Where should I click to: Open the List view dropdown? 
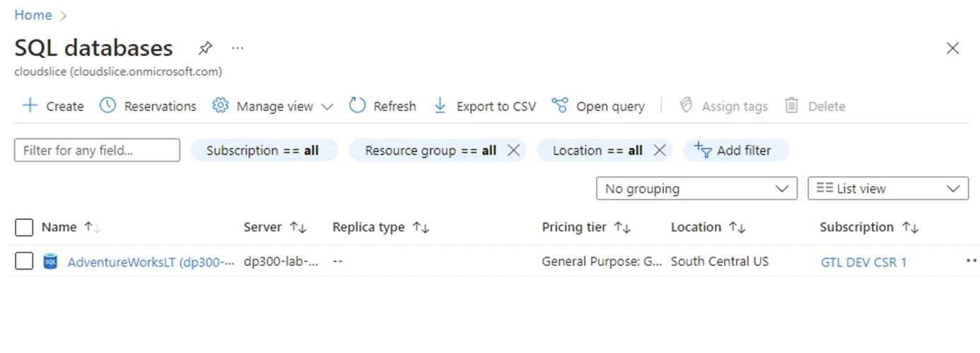click(888, 189)
